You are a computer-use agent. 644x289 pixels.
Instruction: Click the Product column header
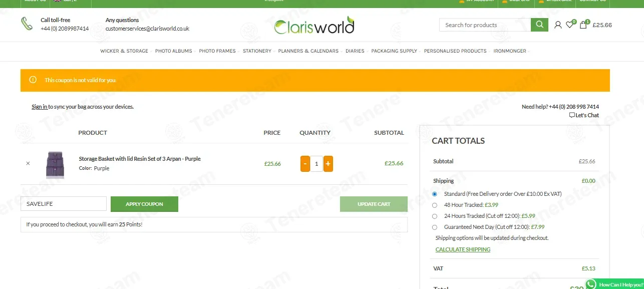[x=93, y=133]
